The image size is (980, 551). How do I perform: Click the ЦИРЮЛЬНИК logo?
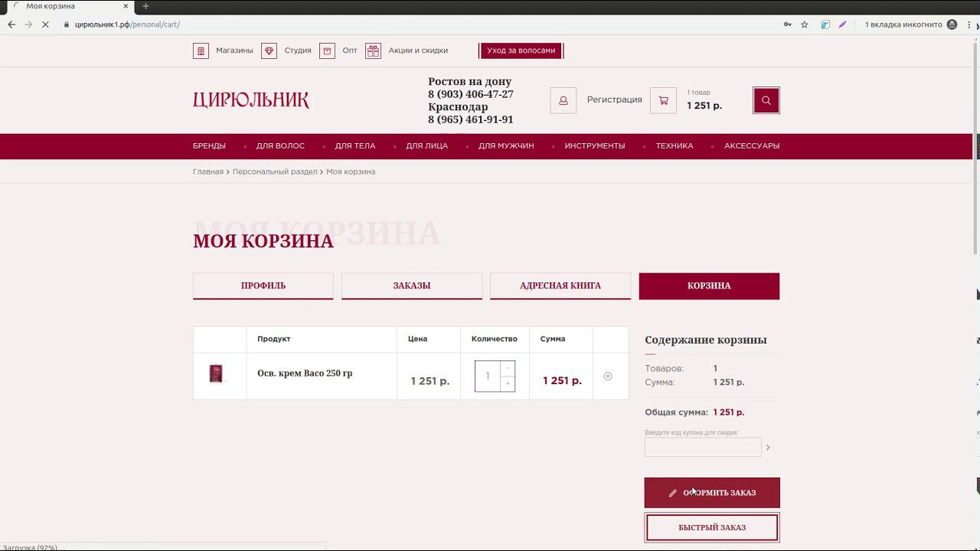(x=251, y=100)
